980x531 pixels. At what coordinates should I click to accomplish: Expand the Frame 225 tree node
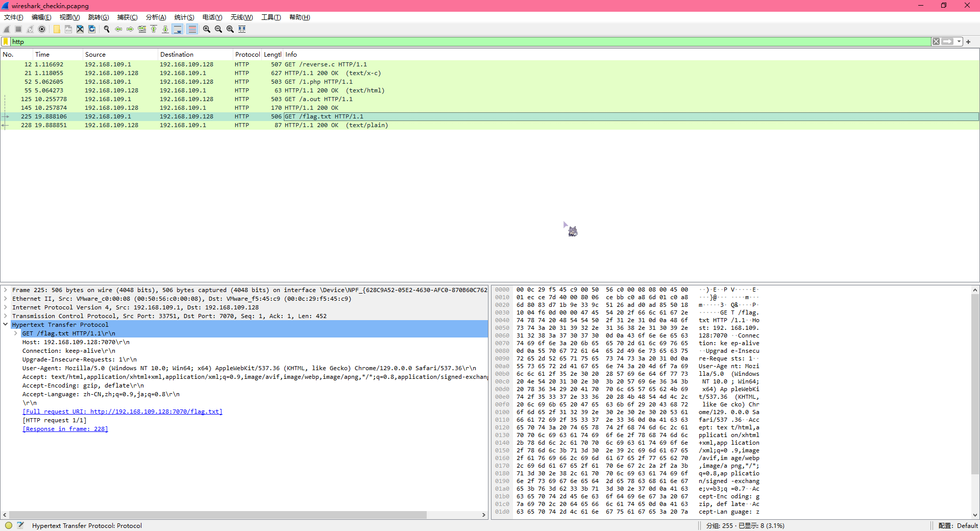click(x=6, y=290)
